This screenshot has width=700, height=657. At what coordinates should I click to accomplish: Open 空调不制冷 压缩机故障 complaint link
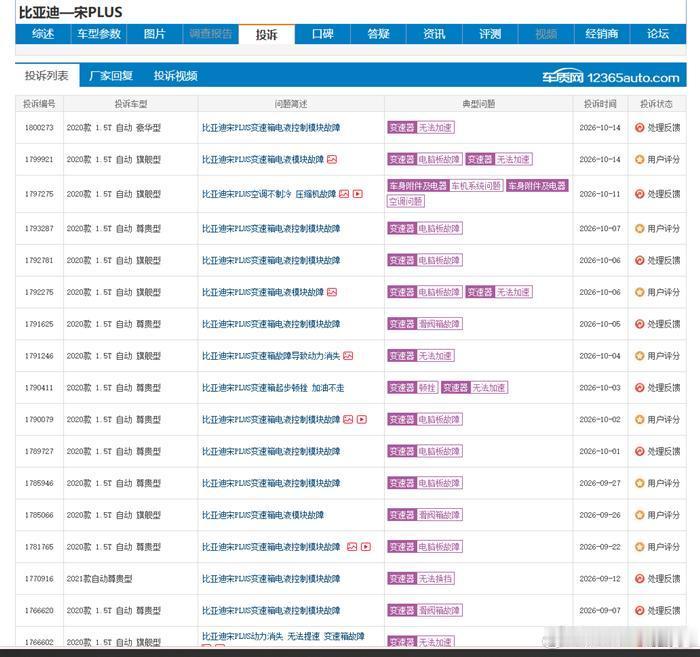pos(269,194)
